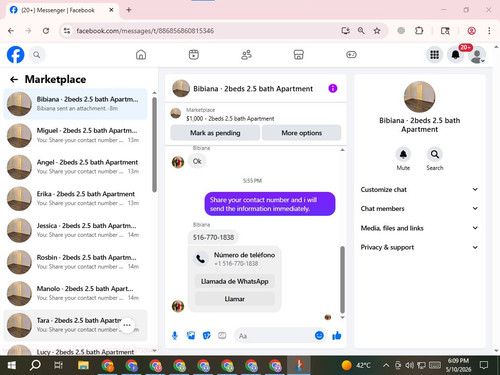Click the conversation list scrollbar
The image size is (500, 375).
tap(154, 144)
